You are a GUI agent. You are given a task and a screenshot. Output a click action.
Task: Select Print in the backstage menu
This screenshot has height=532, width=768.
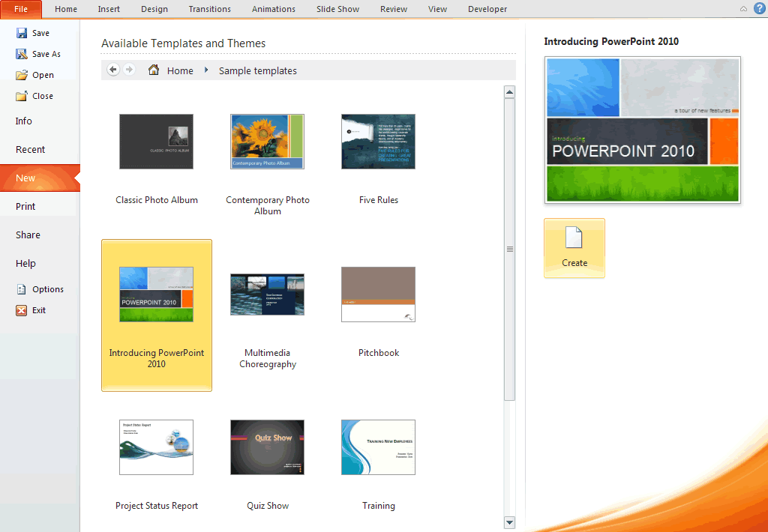25,206
